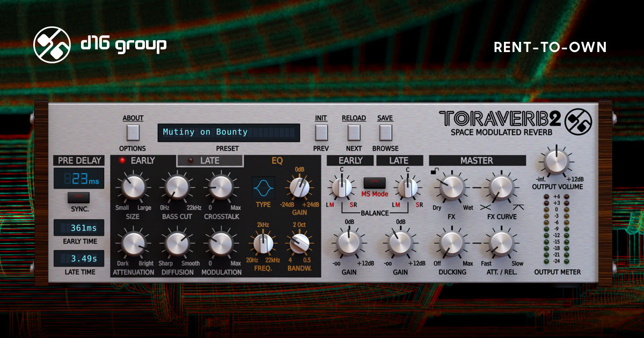Viewport: 644px width, 338px height.
Task: Click the Toraverb 2 emblem logo
Action: pyautogui.click(x=580, y=119)
